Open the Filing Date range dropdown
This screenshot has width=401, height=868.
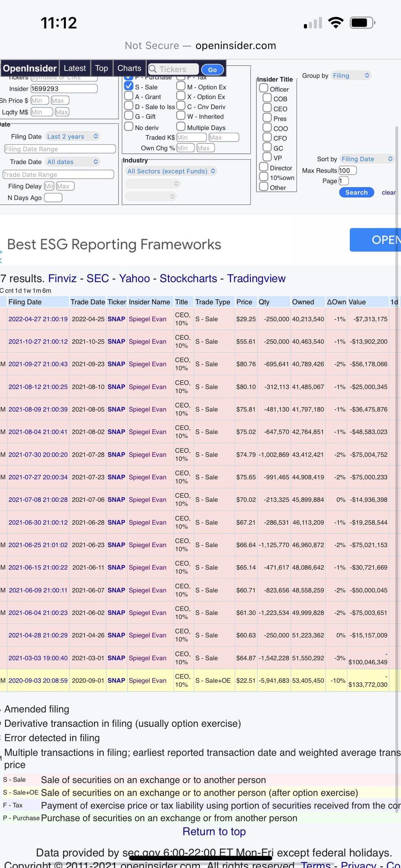click(x=72, y=136)
